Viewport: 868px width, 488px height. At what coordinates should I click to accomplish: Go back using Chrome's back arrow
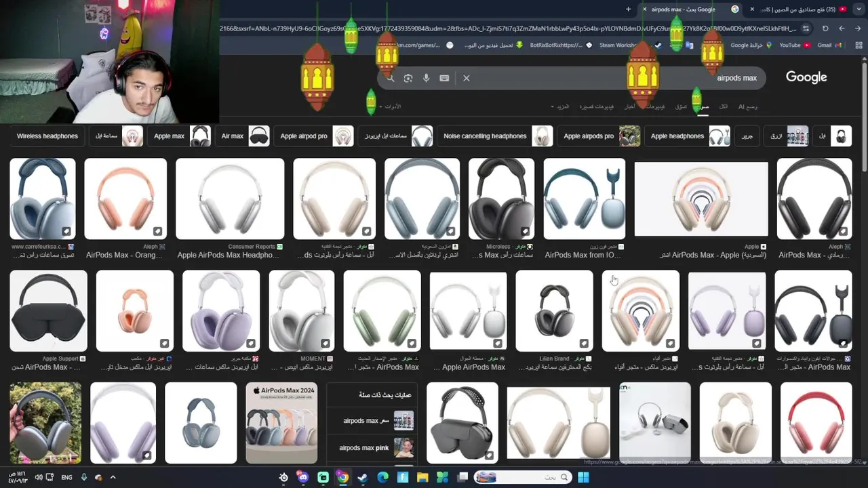[x=858, y=28]
